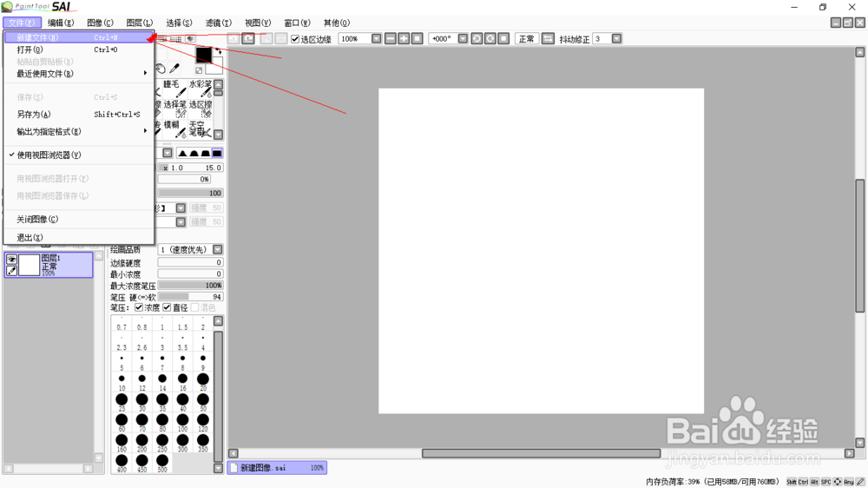Open brush shape dropdown beside first 强度 50

pos(181,208)
